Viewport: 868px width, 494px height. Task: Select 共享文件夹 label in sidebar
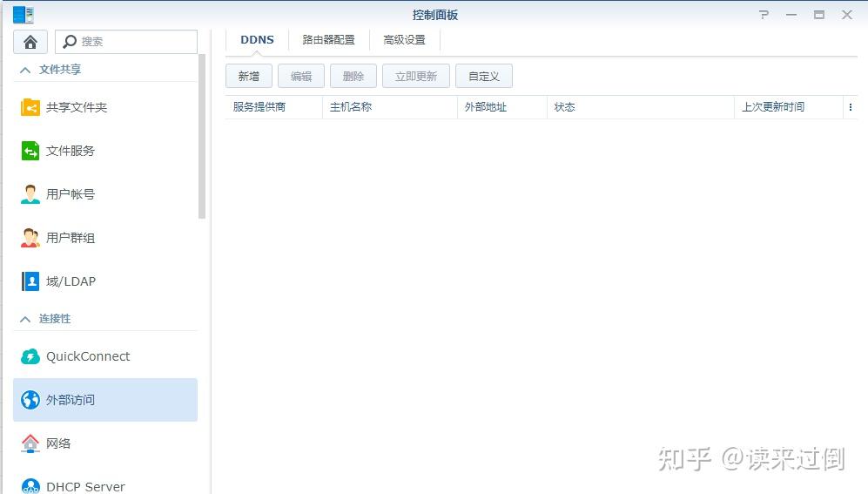[x=77, y=107]
